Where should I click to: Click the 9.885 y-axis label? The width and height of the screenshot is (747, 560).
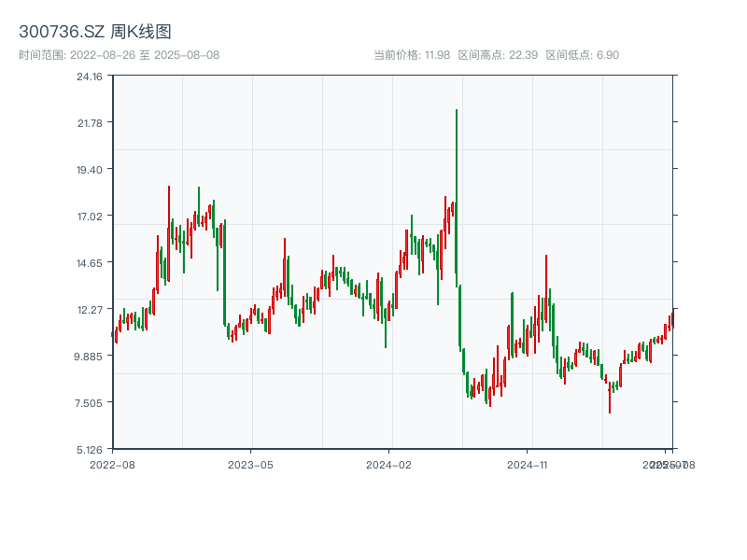click(90, 357)
